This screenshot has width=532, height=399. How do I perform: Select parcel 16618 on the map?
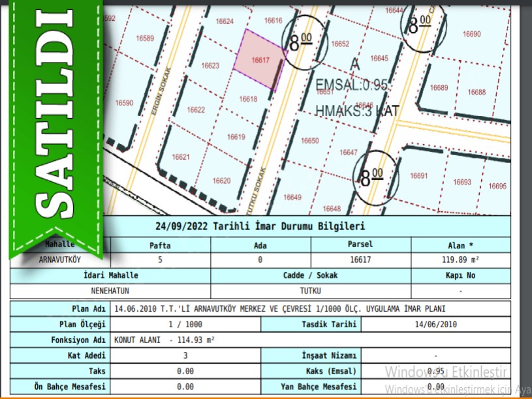[x=248, y=99]
